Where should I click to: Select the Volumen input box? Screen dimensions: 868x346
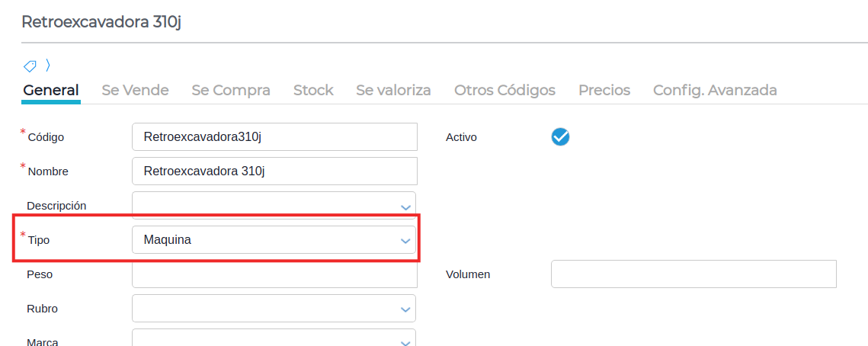(693, 274)
